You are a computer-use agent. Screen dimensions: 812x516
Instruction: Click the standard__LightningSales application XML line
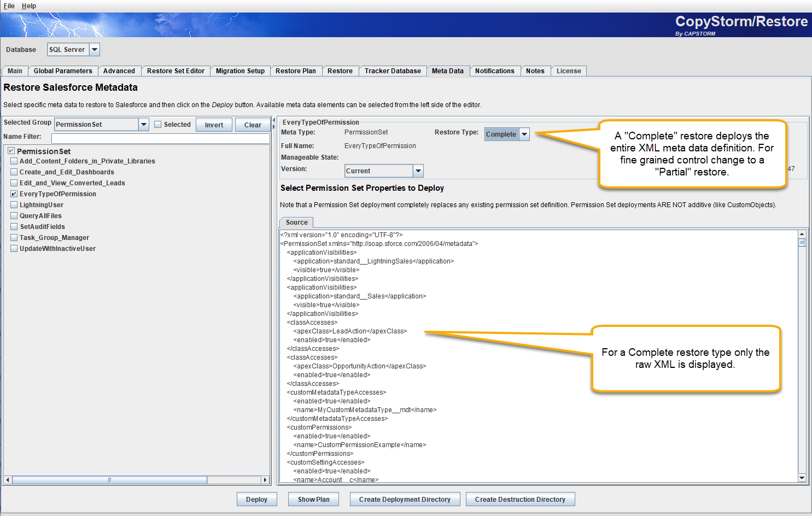pyautogui.click(x=373, y=261)
